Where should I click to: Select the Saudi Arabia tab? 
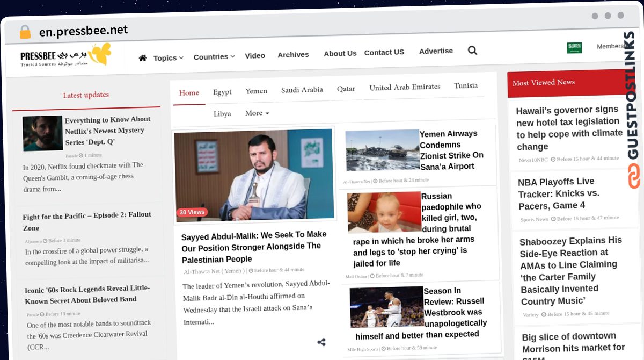click(302, 90)
